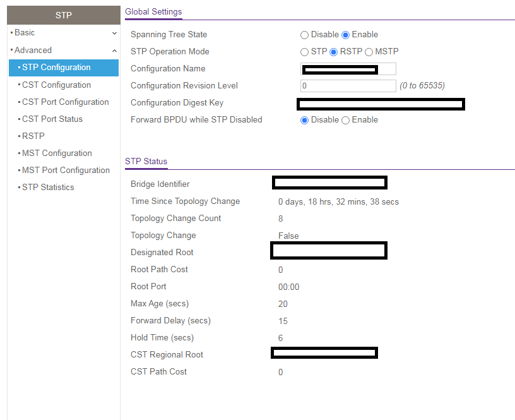View CST Port Status page
This screenshot has height=420, width=515.
pos(52,119)
